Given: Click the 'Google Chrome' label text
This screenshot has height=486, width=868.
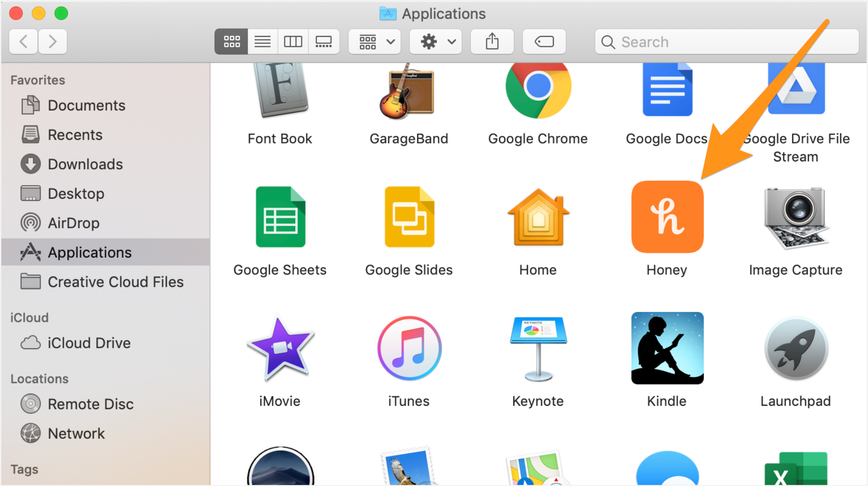Looking at the screenshot, I should coord(538,139).
